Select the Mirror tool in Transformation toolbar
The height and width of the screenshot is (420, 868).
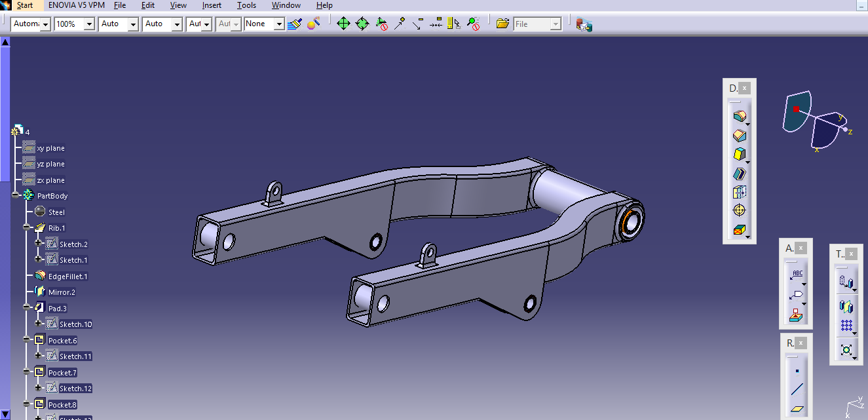846,306
